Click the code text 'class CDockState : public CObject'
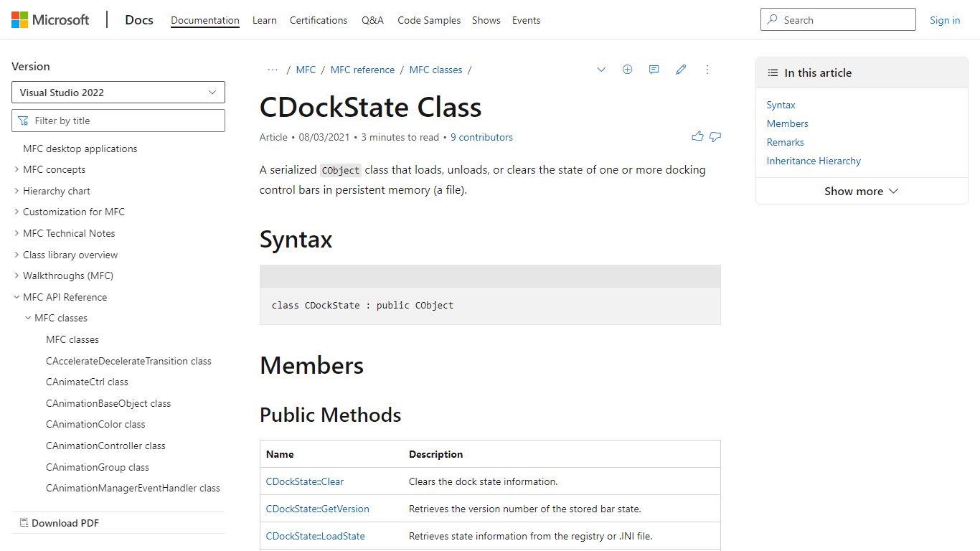 point(362,305)
